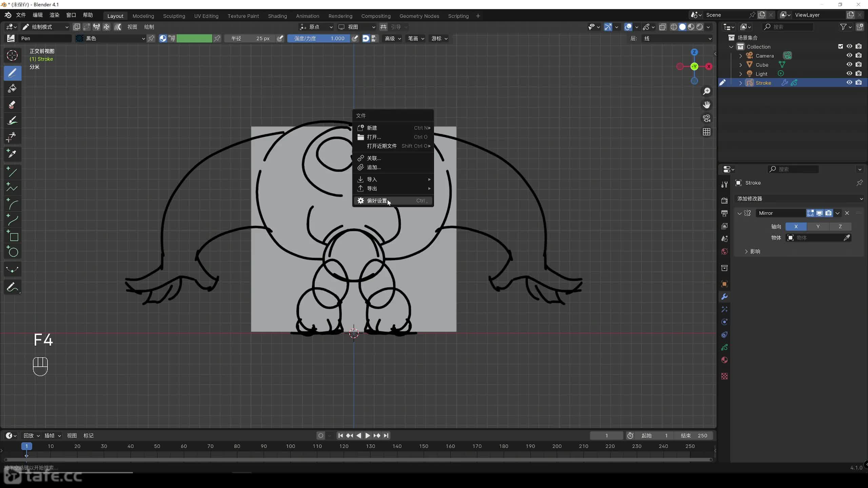Toggle camera view icon in viewport
Viewport: 868px width, 488px height.
point(707,118)
